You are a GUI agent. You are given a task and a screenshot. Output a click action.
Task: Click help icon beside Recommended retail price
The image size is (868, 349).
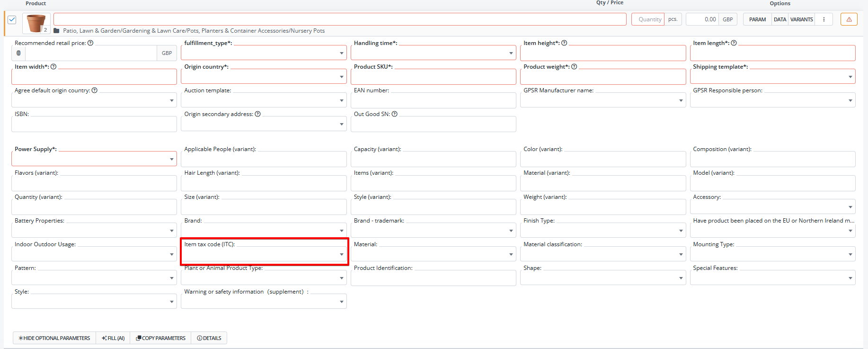point(90,43)
